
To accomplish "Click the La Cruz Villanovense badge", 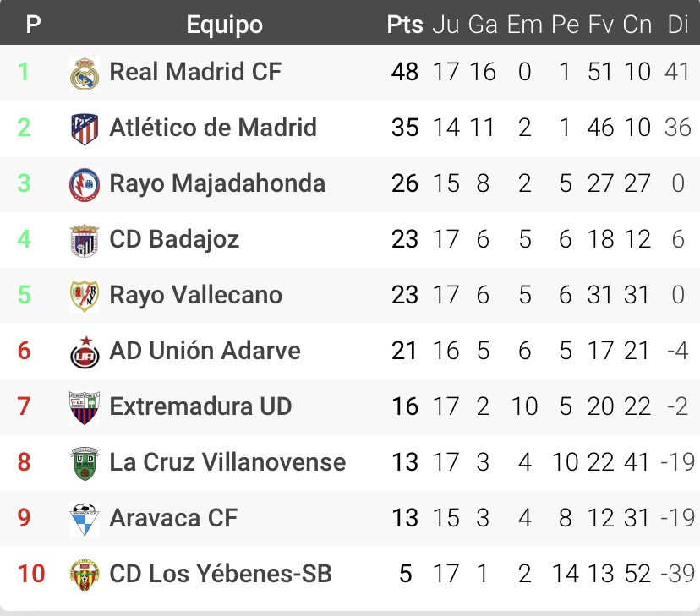I will 85,463.
